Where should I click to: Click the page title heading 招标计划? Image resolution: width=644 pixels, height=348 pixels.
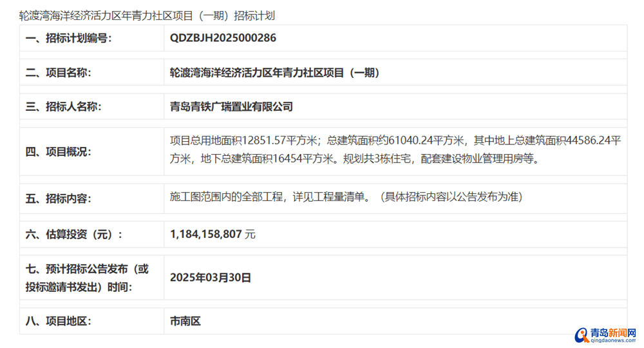click(x=147, y=15)
